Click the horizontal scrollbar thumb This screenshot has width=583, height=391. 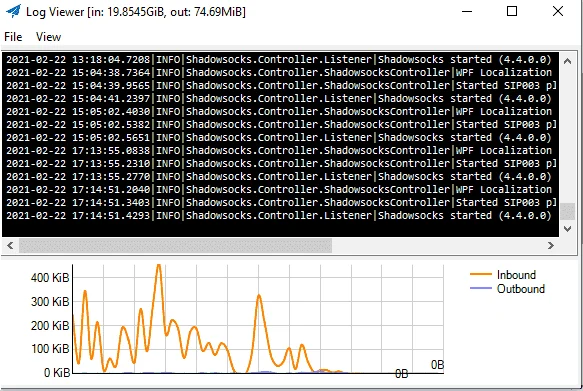(175, 245)
